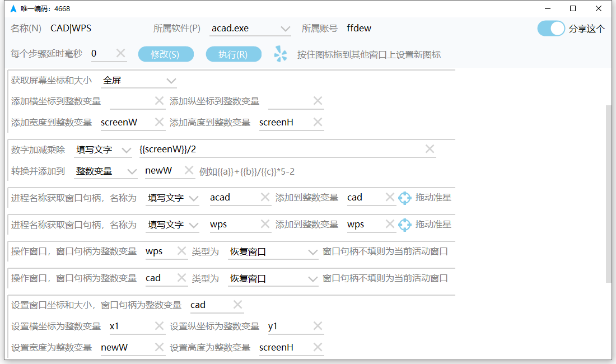Image resolution: width=616 pixels, height=364 pixels.
Task: Clear the screenW width variable field
Action: (159, 122)
